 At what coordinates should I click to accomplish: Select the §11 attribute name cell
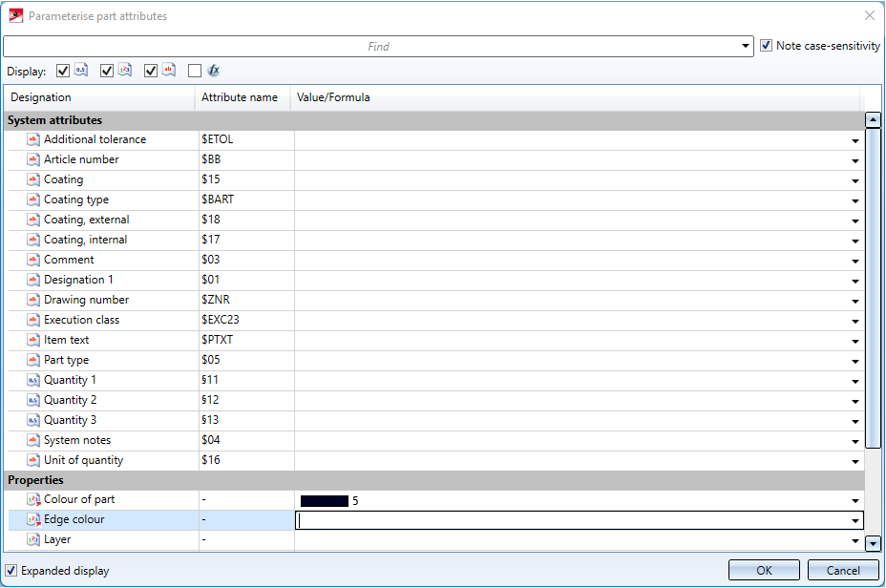click(x=245, y=380)
